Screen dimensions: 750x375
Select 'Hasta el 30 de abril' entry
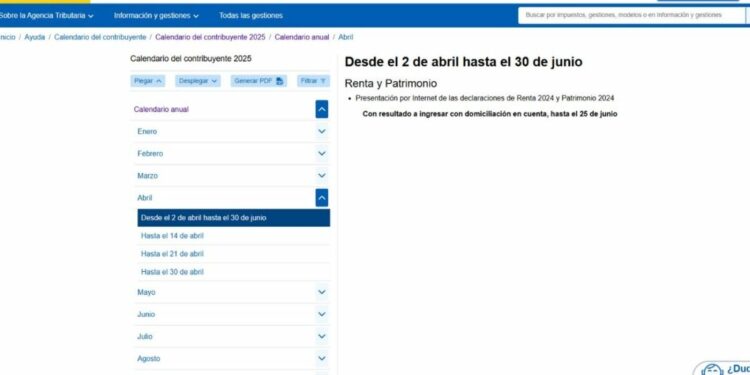[172, 272]
